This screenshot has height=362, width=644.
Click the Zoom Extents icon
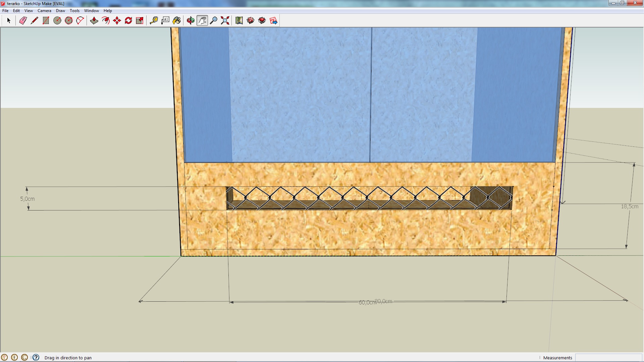click(225, 21)
